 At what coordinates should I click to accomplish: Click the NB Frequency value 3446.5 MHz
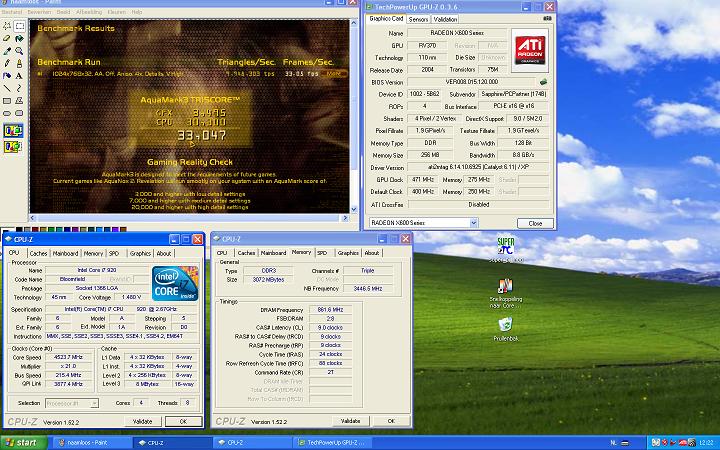tap(368, 289)
